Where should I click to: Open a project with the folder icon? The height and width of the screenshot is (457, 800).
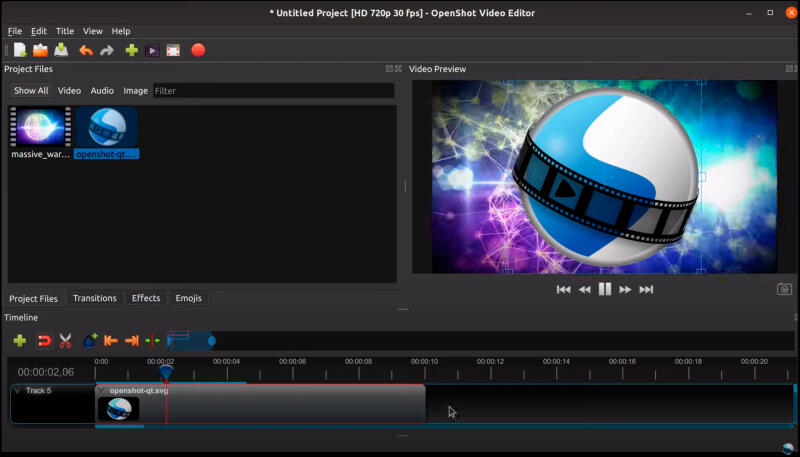(40, 50)
